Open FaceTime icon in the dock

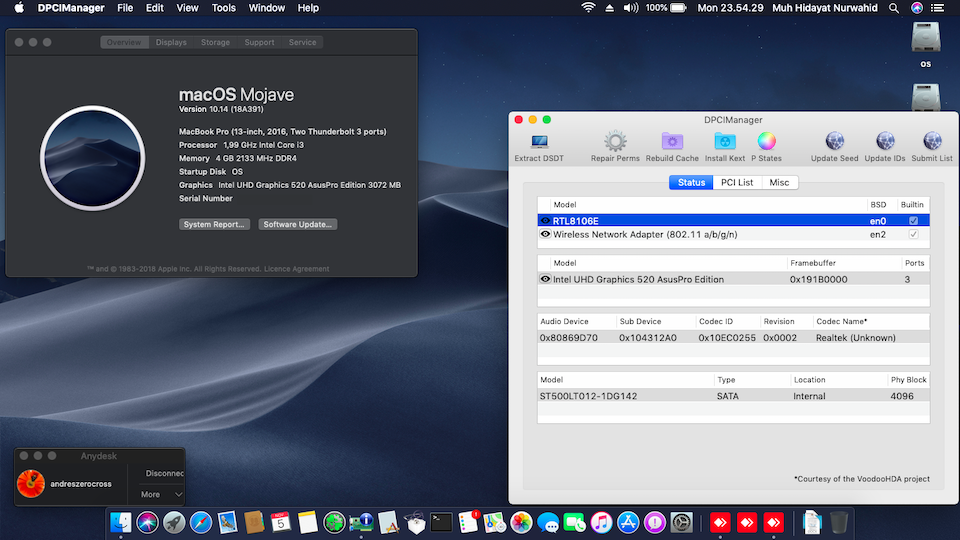click(575, 523)
